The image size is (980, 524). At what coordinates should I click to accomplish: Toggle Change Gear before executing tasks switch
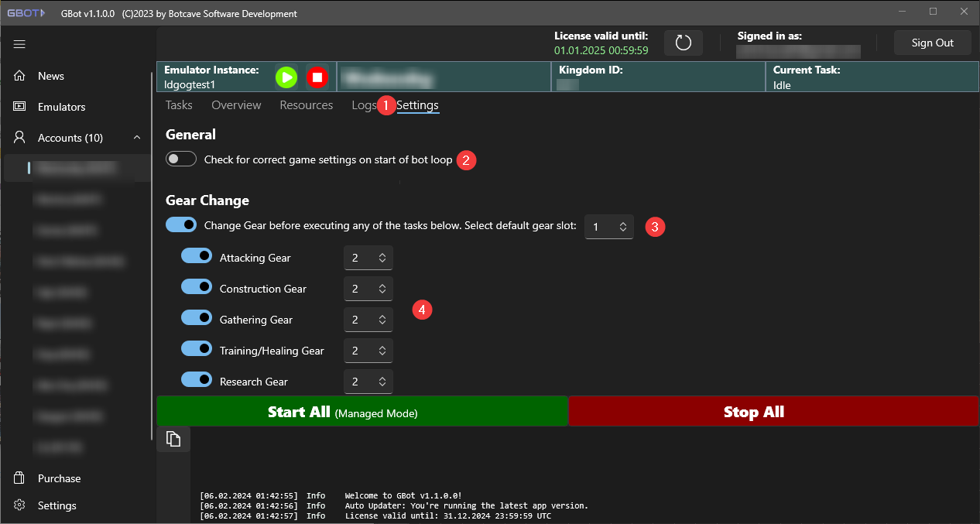(181, 225)
